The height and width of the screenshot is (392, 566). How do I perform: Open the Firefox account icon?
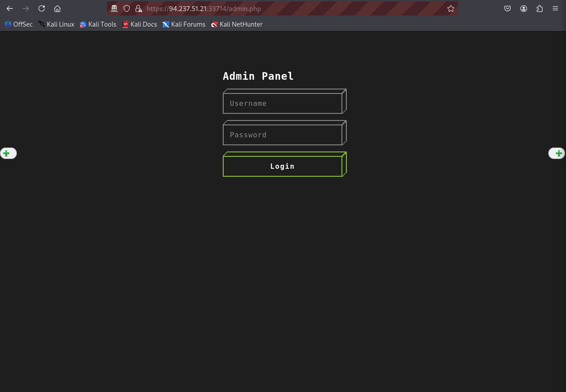pos(523,8)
